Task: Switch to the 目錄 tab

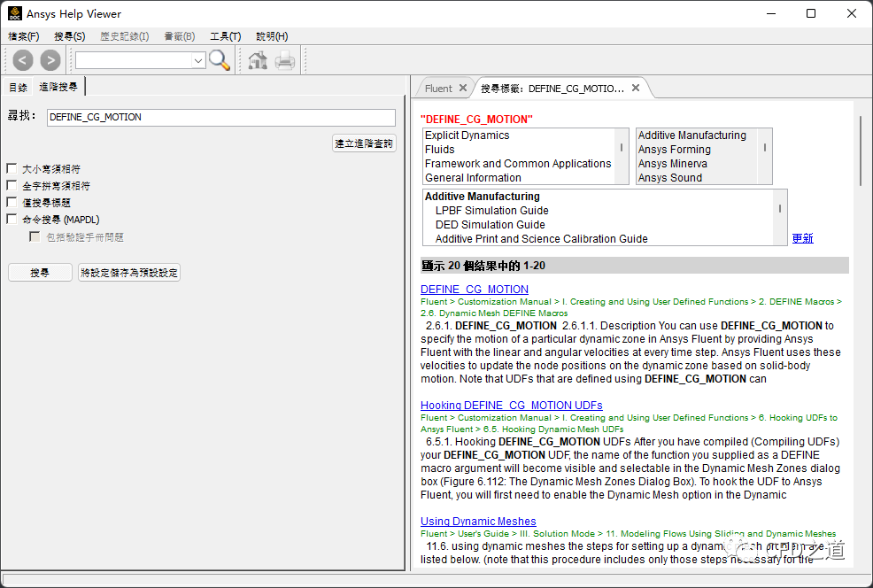Action: (x=18, y=87)
